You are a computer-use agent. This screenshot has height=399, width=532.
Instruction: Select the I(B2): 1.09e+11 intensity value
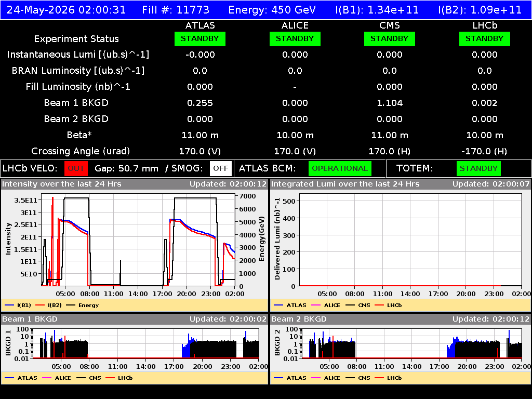480,10
